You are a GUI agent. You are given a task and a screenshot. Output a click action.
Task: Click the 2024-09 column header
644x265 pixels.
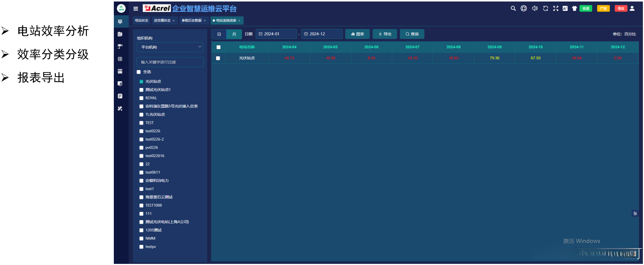pyautogui.click(x=495, y=47)
